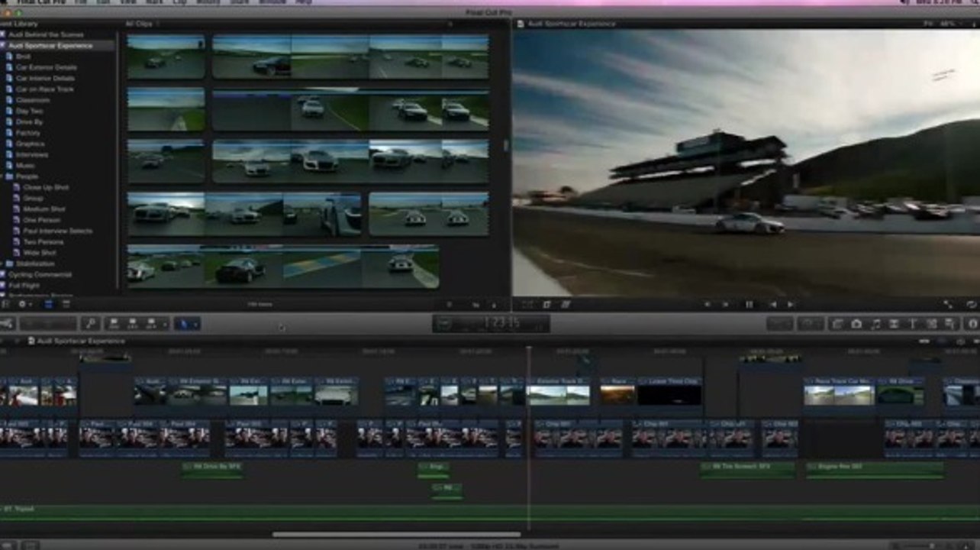This screenshot has width=980, height=550.
Task: Select Car Exterior Details keyword collection
Action: click(x=46, y=67)
